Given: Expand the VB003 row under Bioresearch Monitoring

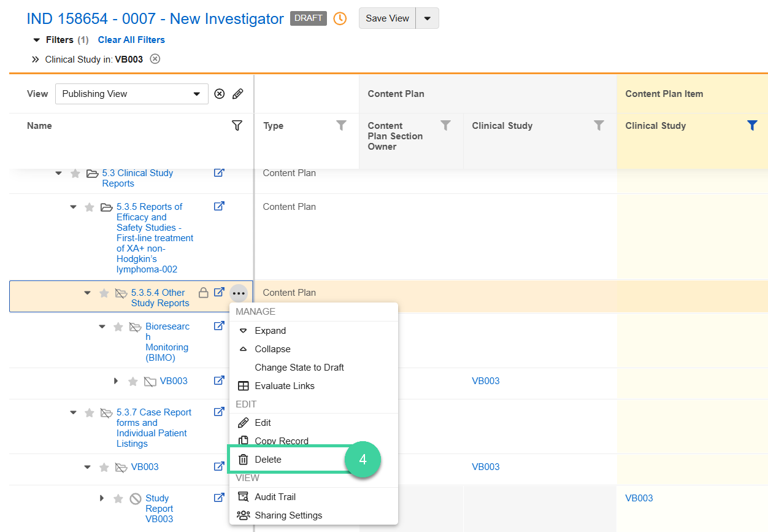Looking at the screenshot, I should (116, 381).
